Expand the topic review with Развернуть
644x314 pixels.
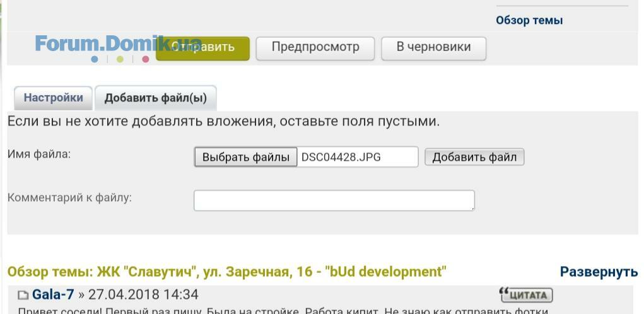pos(599,272)
